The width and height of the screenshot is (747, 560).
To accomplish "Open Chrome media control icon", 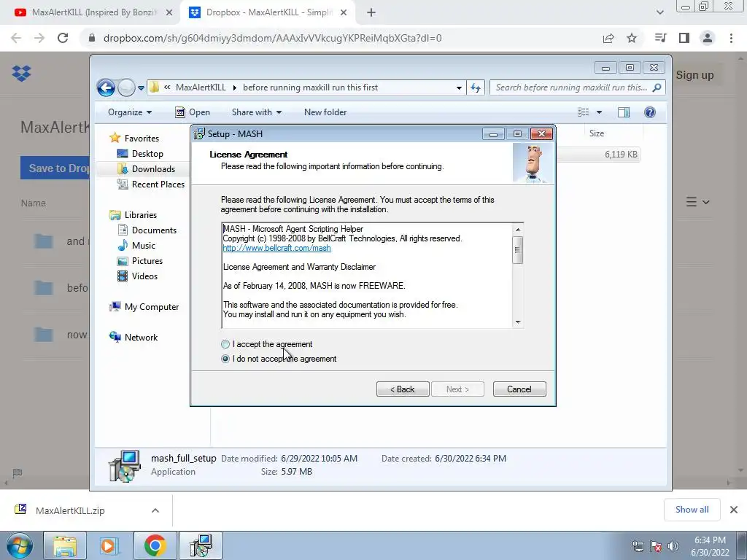I will click(661, 38).
